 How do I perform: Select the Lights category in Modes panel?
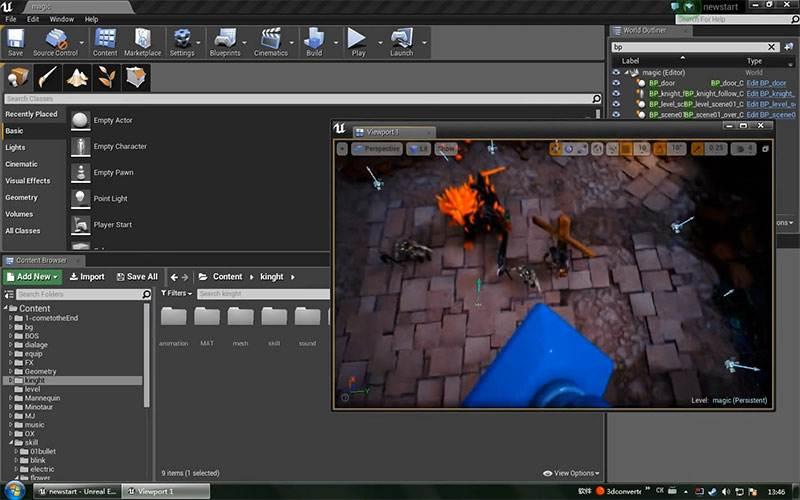pyautogui.click(x=16, y=147)
